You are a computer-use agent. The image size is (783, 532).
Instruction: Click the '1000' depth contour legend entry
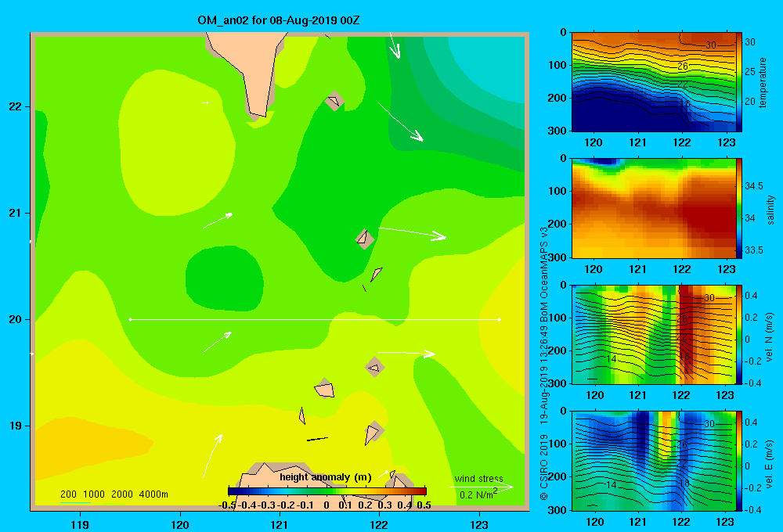click(x=94, y=494)
